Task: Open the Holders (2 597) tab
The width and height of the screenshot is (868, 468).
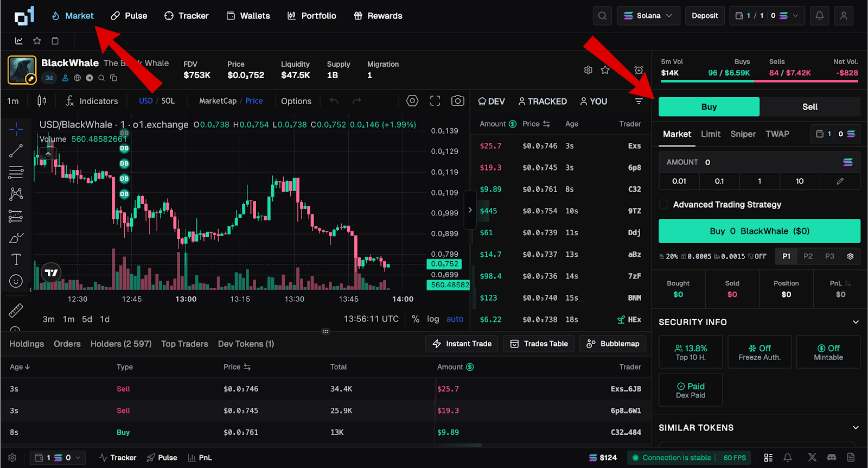Action: tap(121, 344)
